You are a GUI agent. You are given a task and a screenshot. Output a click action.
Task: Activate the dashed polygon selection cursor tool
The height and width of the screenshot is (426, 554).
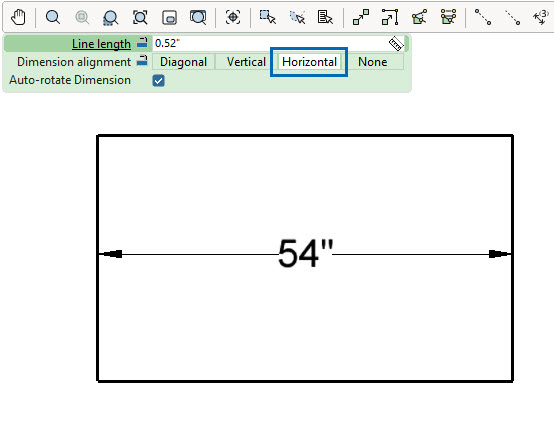pos(297,17)
